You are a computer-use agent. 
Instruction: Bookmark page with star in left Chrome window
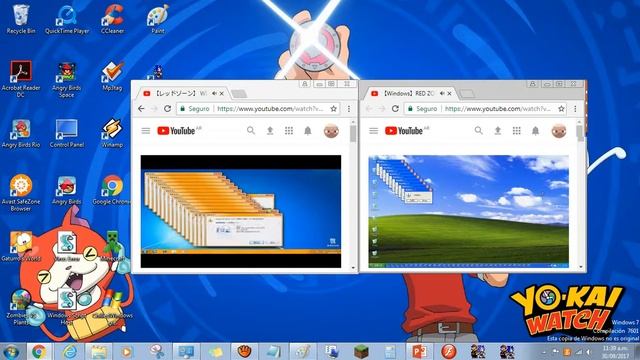333,109
